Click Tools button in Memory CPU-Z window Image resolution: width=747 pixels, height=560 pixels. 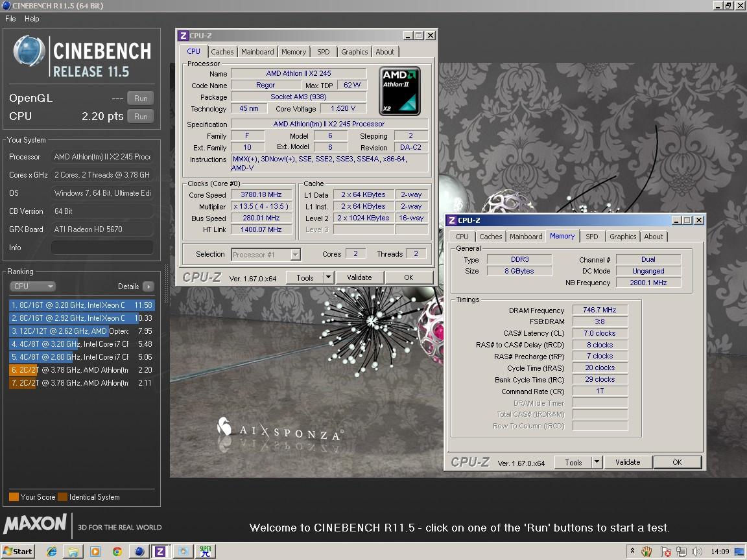[573, 462]
